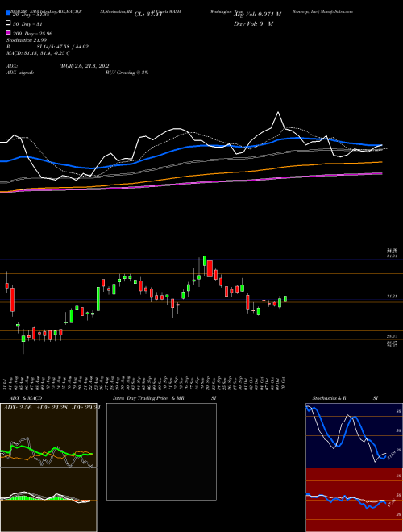Image resolution: width=403 pixels, height=532 pixels.
Task: Click the 'Avg Vol: 0.071 M' label
Action: coord(258,15)
